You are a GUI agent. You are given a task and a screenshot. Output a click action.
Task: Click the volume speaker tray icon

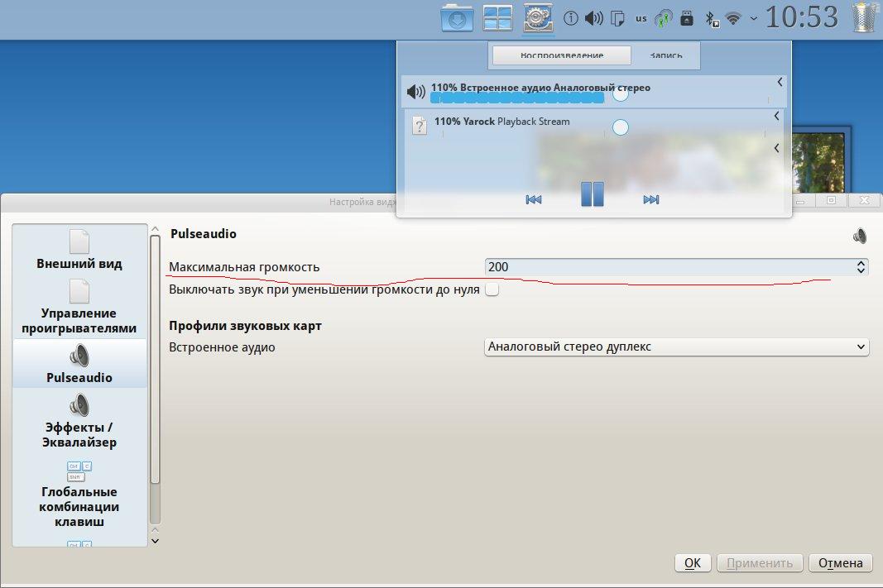[593, 18]
